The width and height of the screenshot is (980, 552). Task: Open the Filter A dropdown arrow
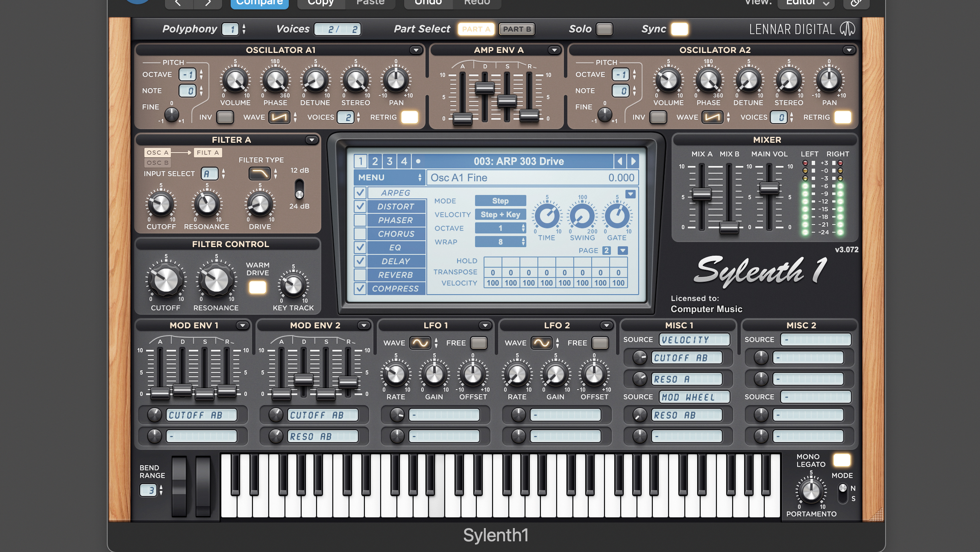(311, 140)
